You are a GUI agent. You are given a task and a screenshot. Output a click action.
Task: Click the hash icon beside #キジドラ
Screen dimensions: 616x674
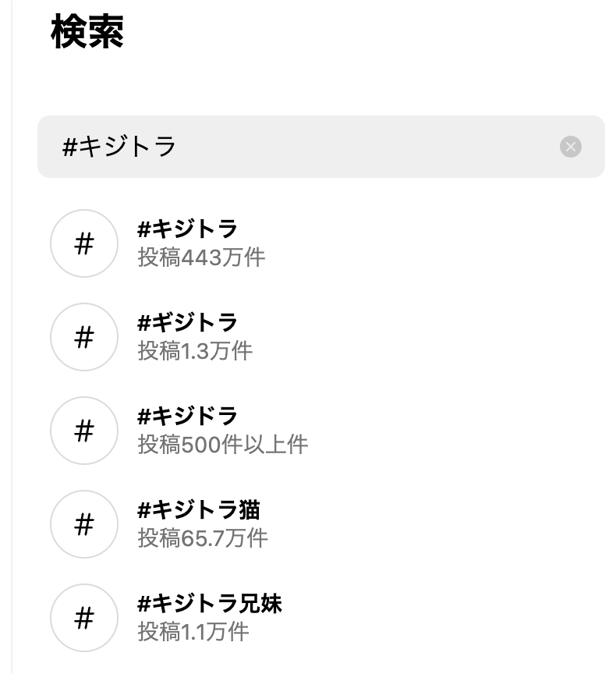[x=83, y=431]
